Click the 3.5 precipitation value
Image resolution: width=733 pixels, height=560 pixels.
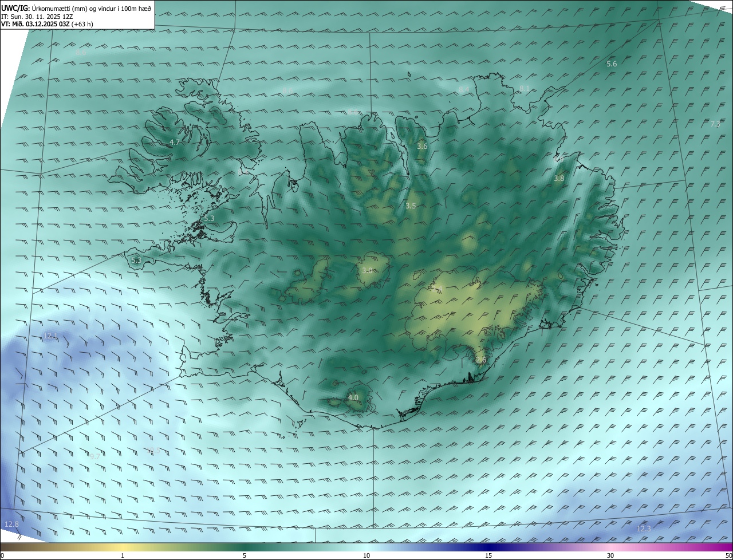click(411, 206)
